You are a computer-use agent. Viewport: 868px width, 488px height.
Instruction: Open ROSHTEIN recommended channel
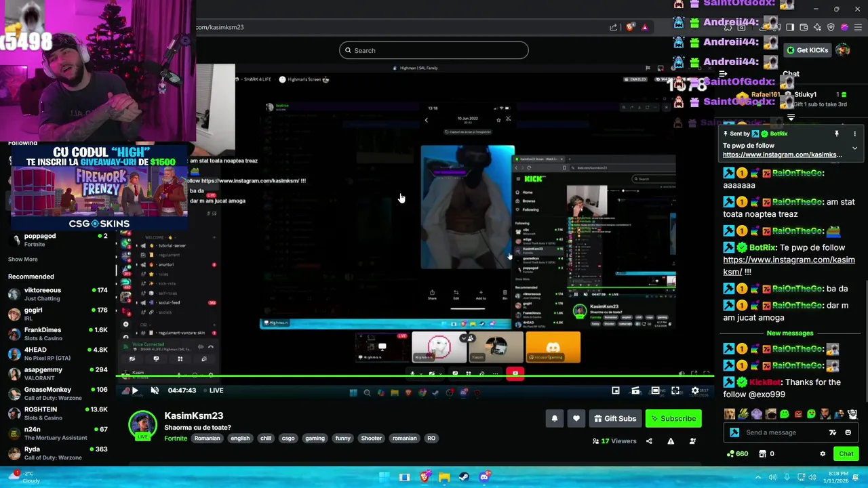tap(58, 413)
